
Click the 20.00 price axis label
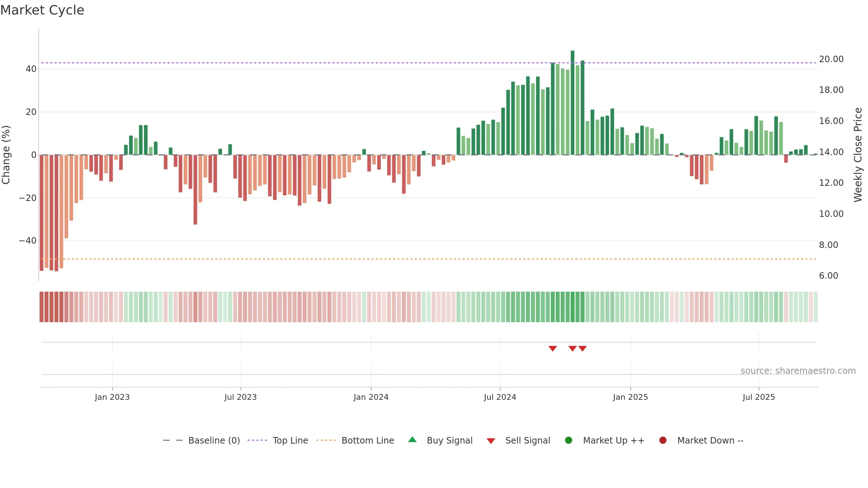click(x=831, y=59)
